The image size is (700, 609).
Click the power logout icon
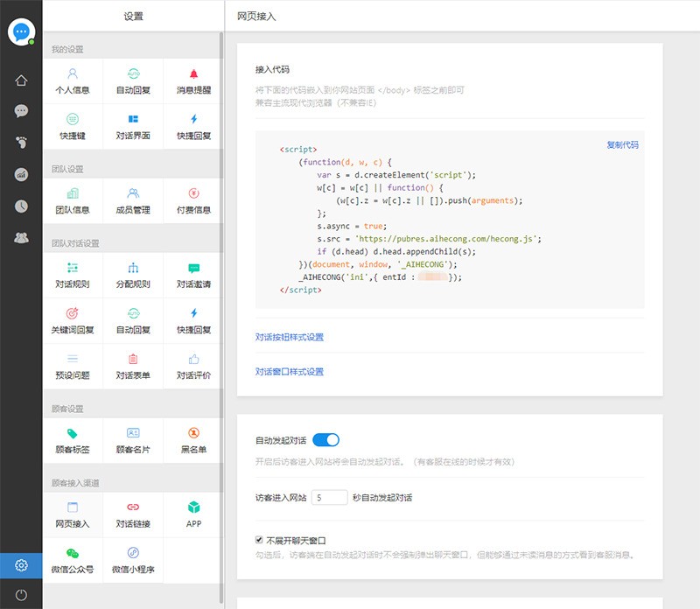click(21, 595)
